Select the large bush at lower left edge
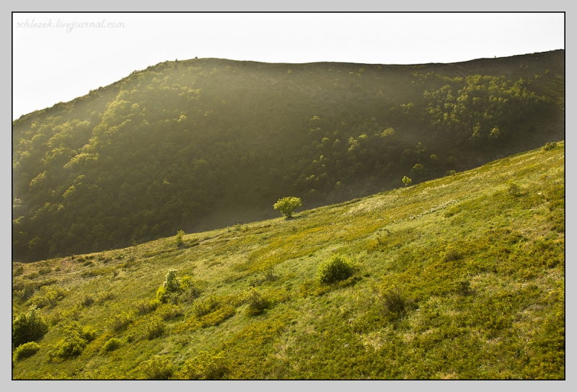Viewport: 577px width, 392px height. pos(28,328)
